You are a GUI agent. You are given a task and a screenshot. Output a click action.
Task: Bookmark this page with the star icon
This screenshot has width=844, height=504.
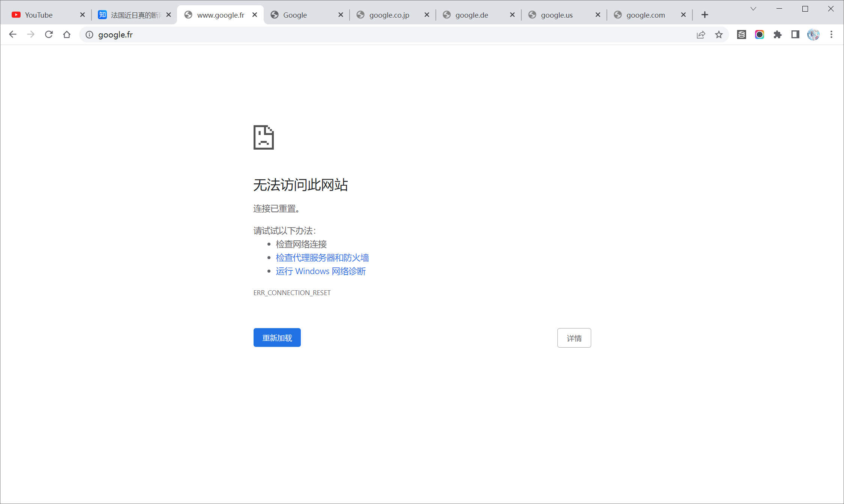click(719, 35)
